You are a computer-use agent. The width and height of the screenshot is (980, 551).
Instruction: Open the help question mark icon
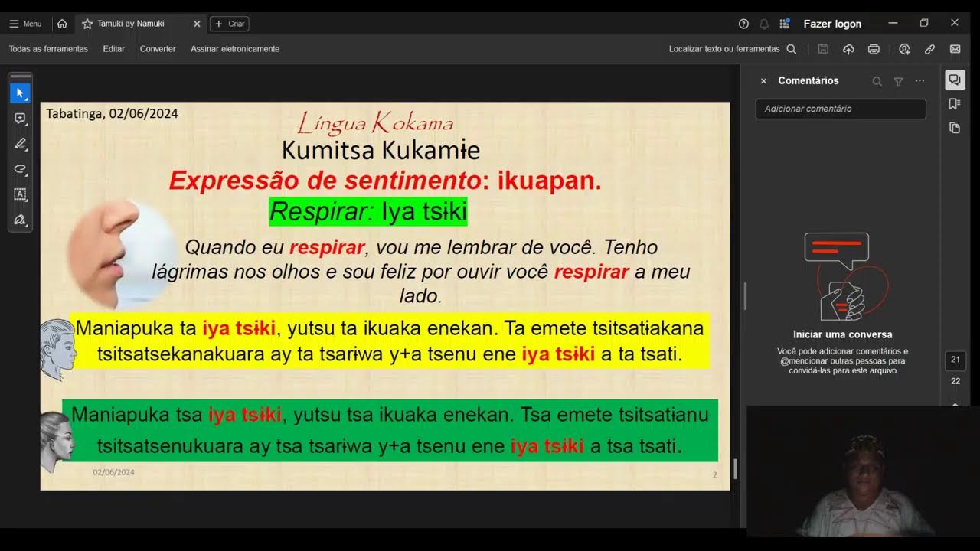[743, 24]
